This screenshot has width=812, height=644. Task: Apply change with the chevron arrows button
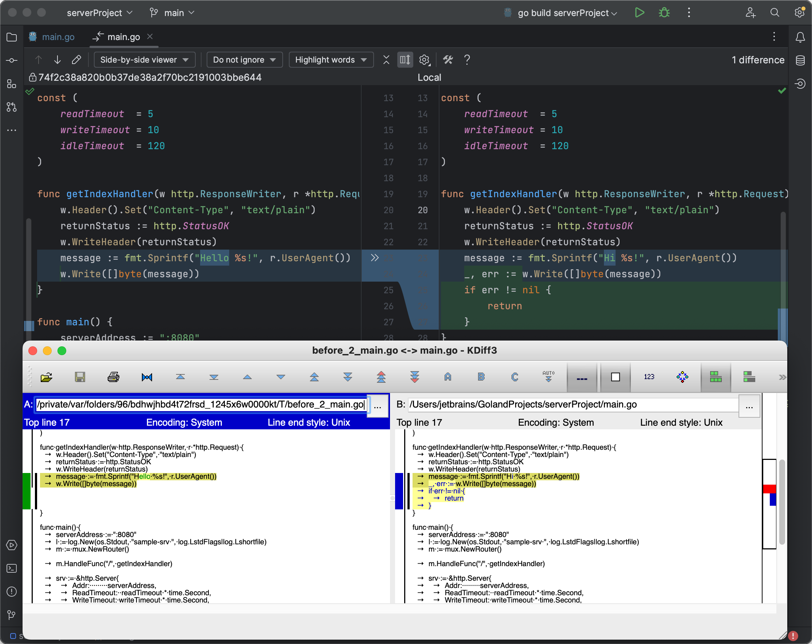(375, 258)
